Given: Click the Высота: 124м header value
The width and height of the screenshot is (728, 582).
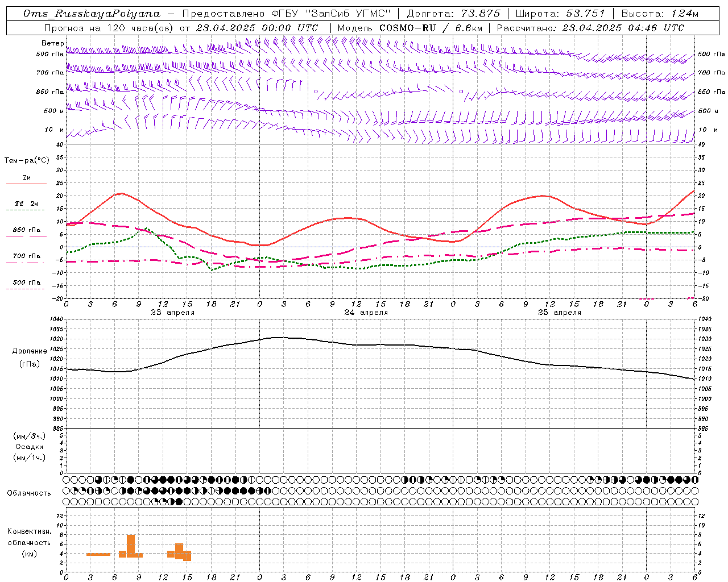Looking at the screenshot, I should [x=660, y=14].
